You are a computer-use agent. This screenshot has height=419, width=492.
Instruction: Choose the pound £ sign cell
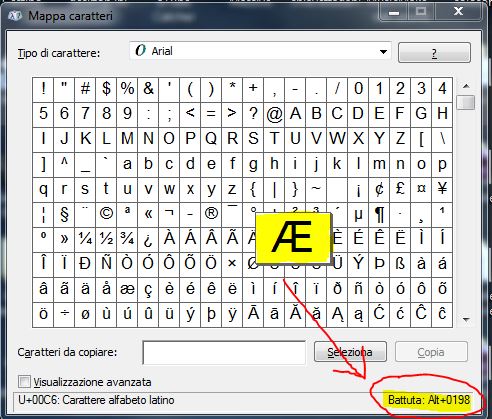[400, 189]
